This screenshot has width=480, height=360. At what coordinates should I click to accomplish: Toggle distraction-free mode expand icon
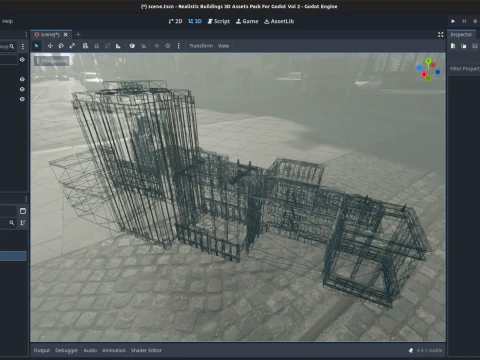441,35
